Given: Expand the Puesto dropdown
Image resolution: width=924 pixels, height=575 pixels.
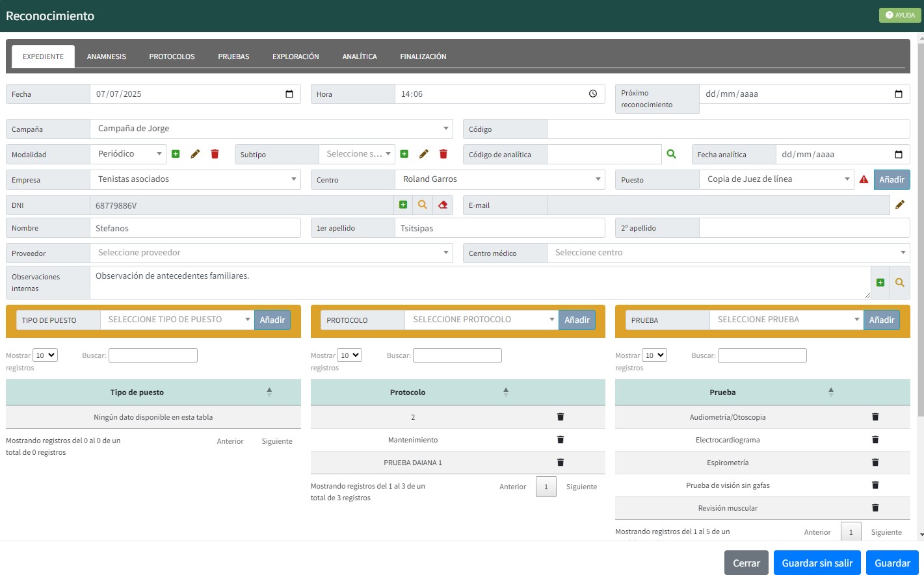Looking at the screenshot, I should tap(776, 179).
